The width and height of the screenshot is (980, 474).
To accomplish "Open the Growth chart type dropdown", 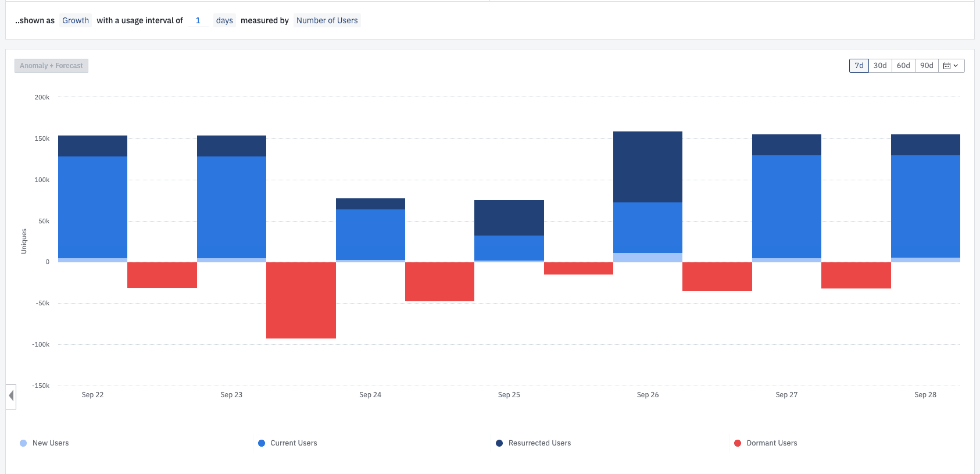I will pos(76,20).
